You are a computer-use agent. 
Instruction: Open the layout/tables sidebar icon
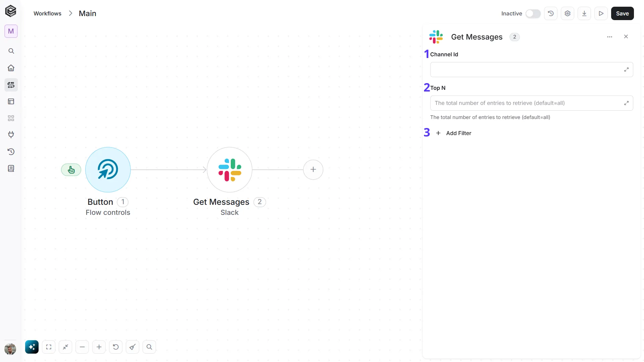(x=11, y=102)
